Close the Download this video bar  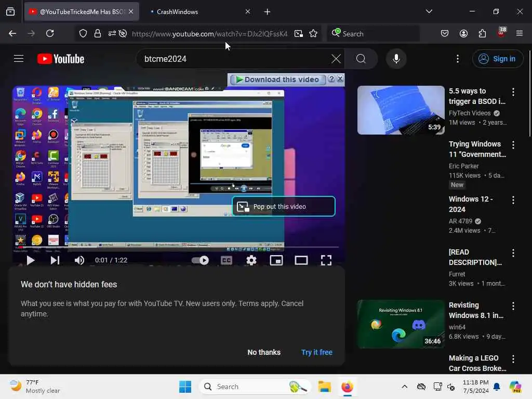[340, 79]
